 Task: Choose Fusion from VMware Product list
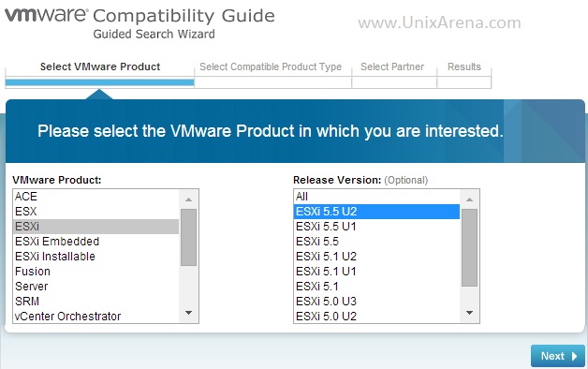click(33, 271)
